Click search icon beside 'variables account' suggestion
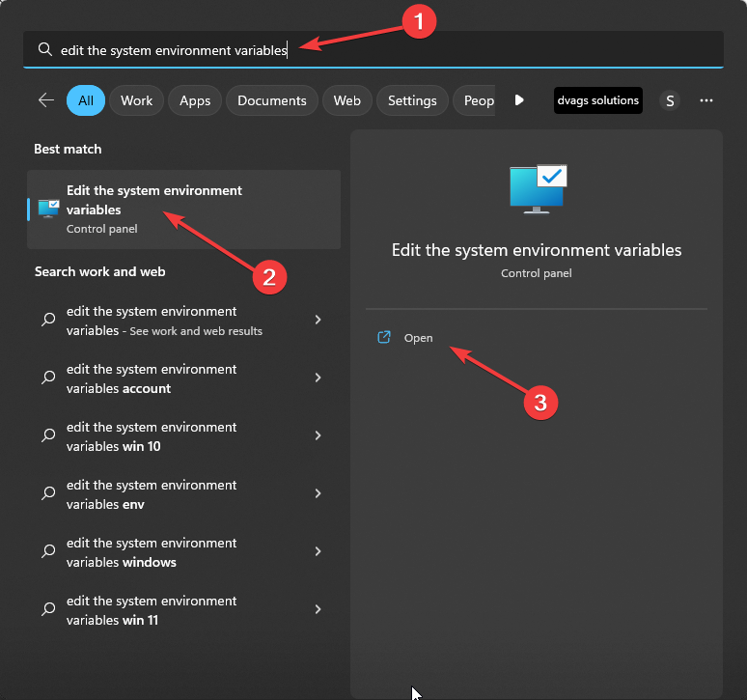The height and width of the screenshot is (700, 747). 48,378
